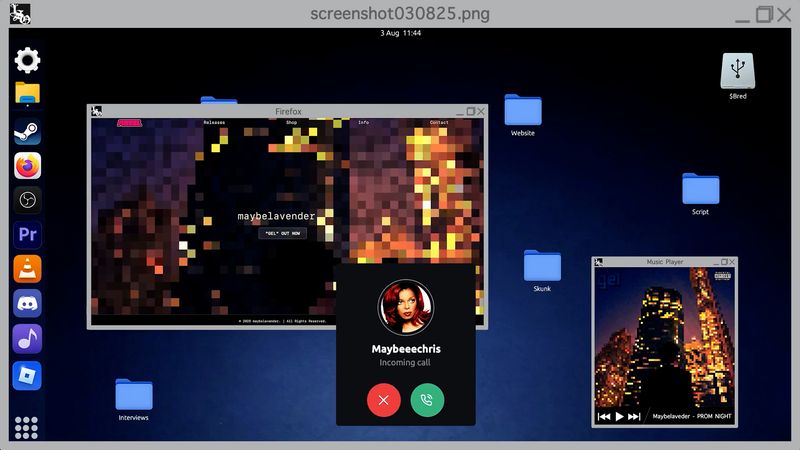Open the music app dock icon
This screenshot has width=800, height=450.
(x=27, y=339)
